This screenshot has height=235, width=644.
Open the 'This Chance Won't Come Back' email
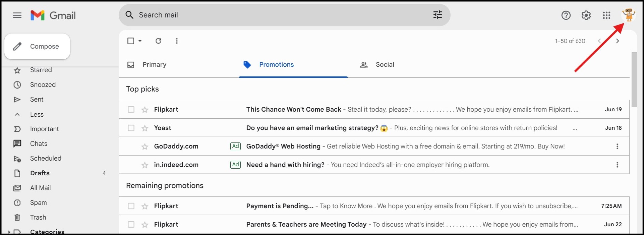374,110
